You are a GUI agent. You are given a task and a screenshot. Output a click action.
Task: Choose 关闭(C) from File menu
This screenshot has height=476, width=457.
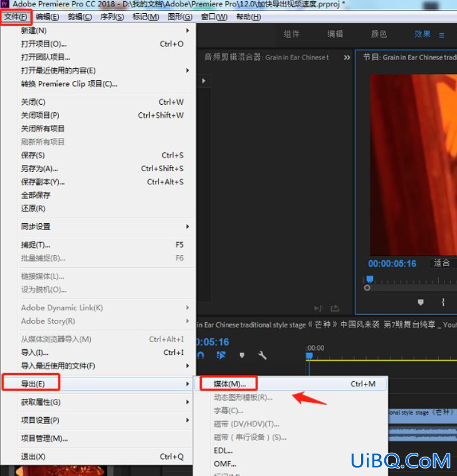coord(105,102)
